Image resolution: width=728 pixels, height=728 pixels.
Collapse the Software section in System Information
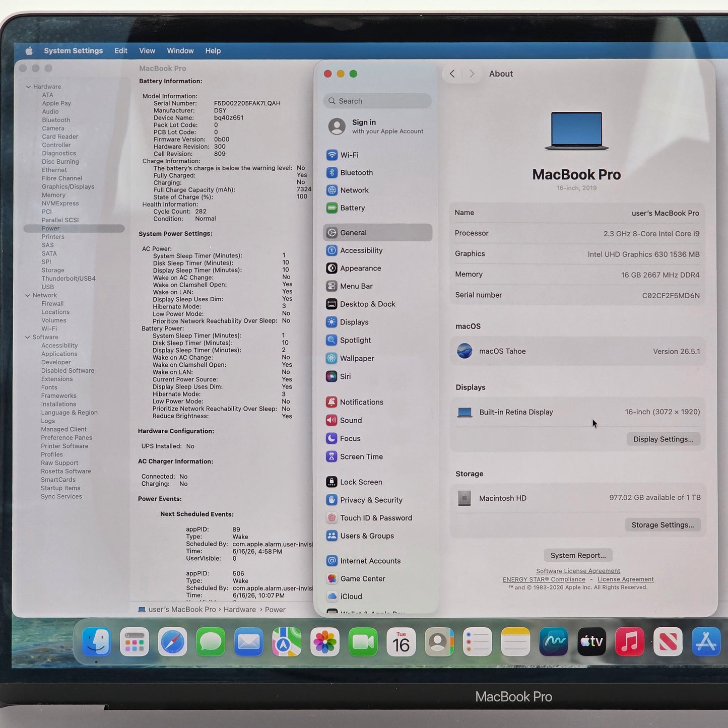click(x=28, y=337)
